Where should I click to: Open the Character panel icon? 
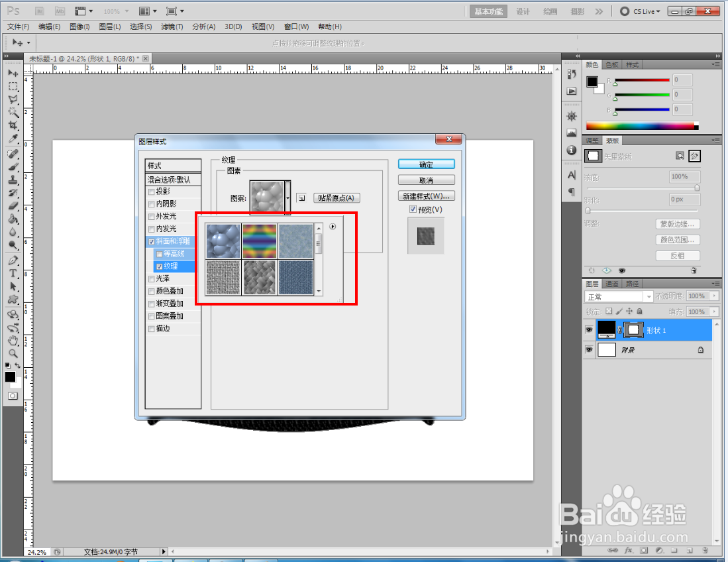click(572, 175)
